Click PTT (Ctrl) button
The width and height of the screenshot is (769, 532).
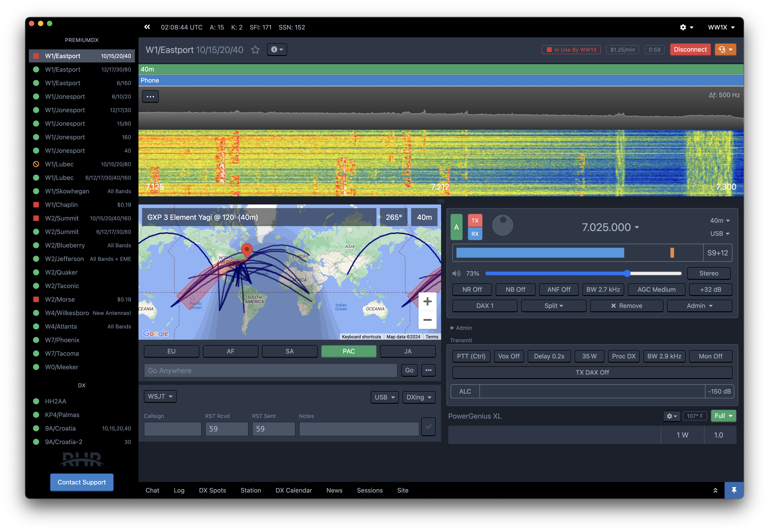click(471, 356)
